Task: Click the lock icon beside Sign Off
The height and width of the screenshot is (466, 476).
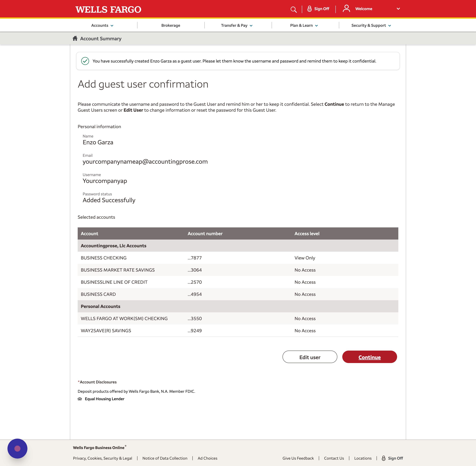Action: (x=309, y=9)
